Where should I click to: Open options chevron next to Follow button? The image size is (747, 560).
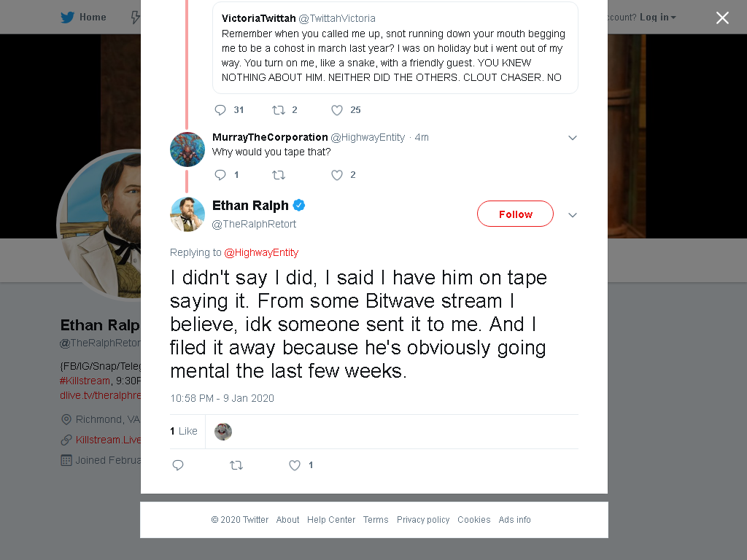click(x=573, y=215)
